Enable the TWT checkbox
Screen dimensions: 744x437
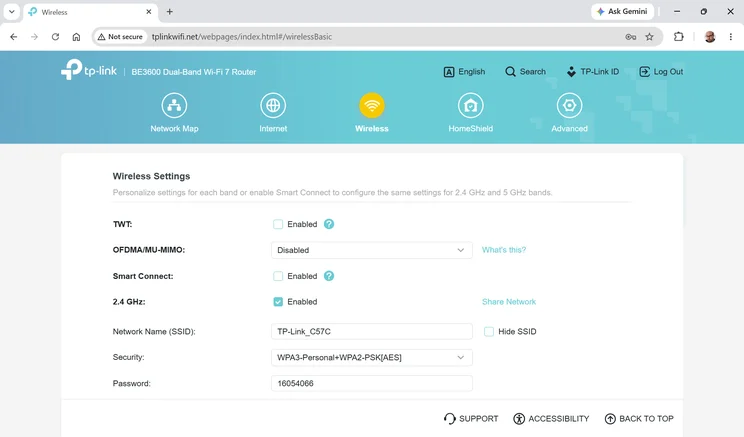(278, 224)
